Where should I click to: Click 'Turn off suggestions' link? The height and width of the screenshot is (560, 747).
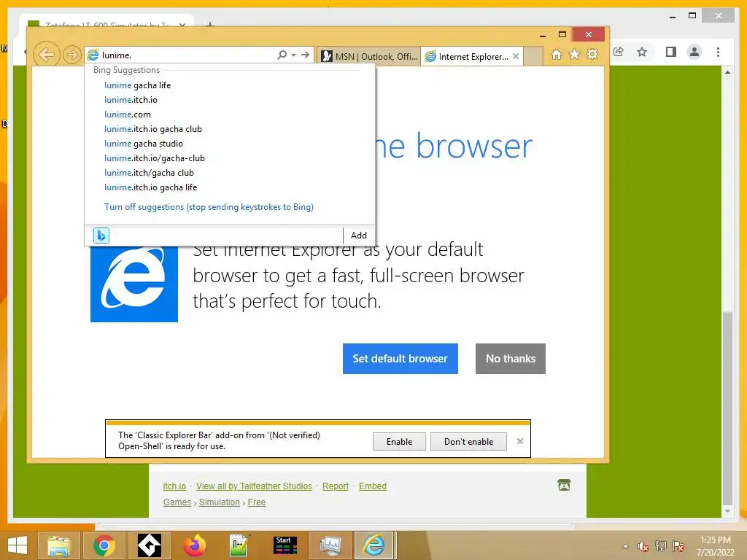point(209,207)
